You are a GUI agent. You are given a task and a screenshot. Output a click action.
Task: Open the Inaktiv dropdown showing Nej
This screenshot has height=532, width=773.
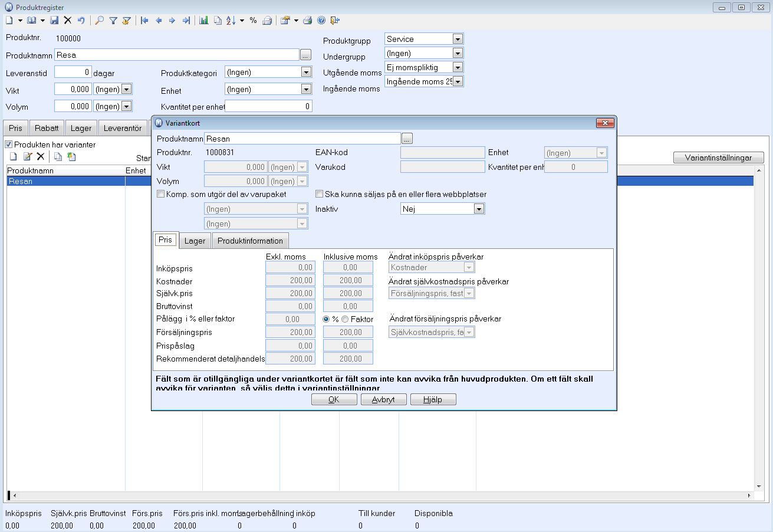coord(479,209)
